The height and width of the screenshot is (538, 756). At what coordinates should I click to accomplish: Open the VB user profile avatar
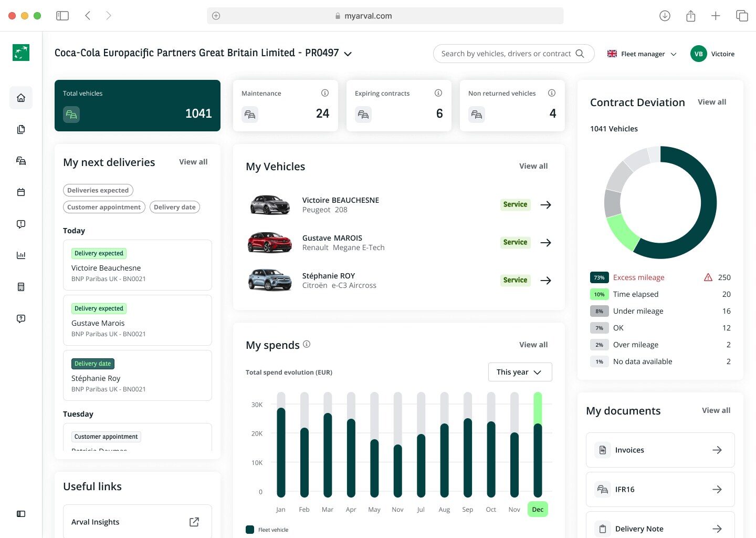[x=699, y=54]
